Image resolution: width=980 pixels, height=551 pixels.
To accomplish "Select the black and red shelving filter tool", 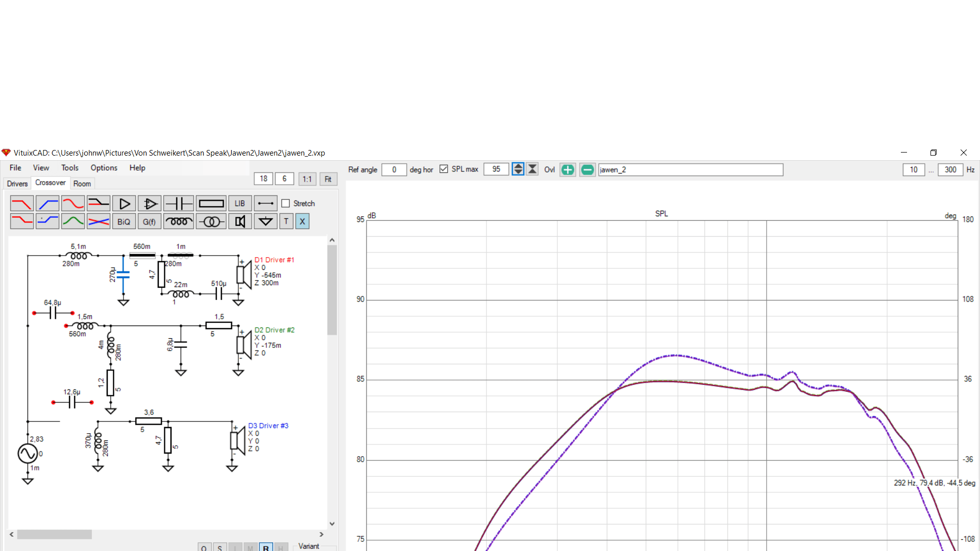I will (x=99, y=204).
